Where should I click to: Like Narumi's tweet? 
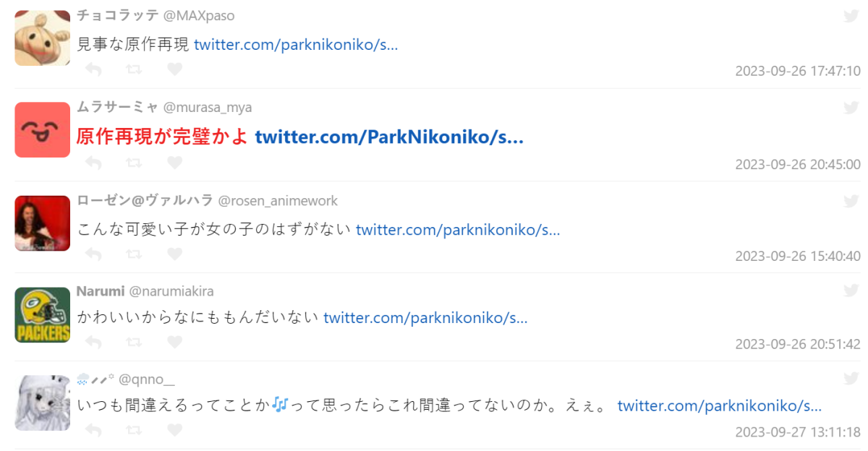pos(174,342)
